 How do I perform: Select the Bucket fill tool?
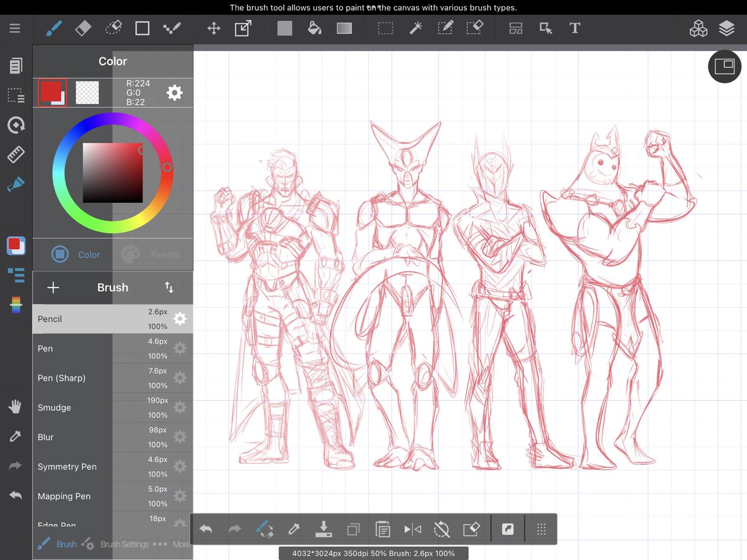click(314, 29)
